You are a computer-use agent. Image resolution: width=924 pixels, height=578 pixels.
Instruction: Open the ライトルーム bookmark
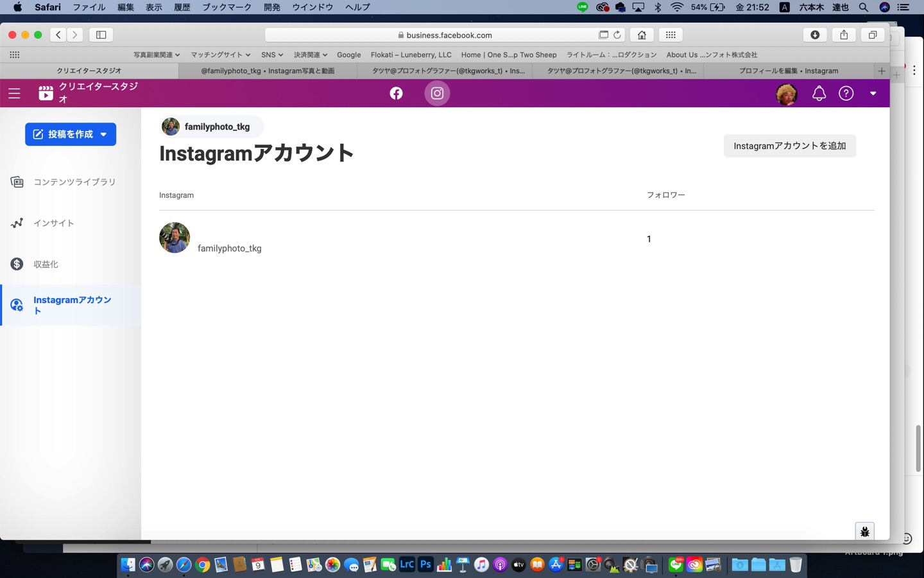(x=612, y=55)
